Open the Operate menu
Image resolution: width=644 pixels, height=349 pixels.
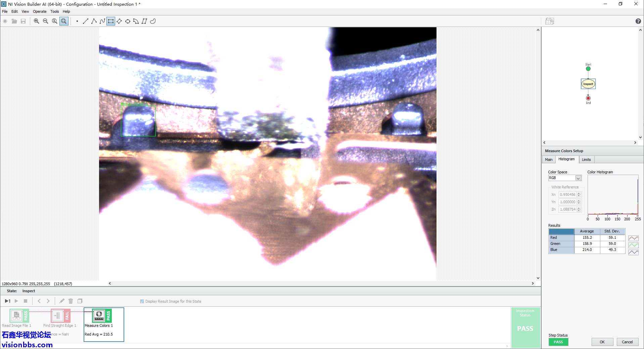[x=39, y=11]
